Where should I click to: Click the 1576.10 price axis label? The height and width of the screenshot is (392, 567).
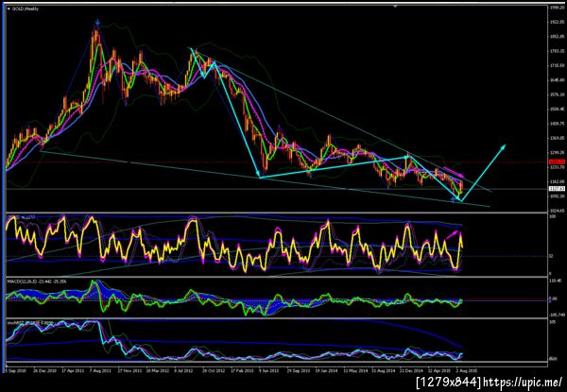point(558,94)
